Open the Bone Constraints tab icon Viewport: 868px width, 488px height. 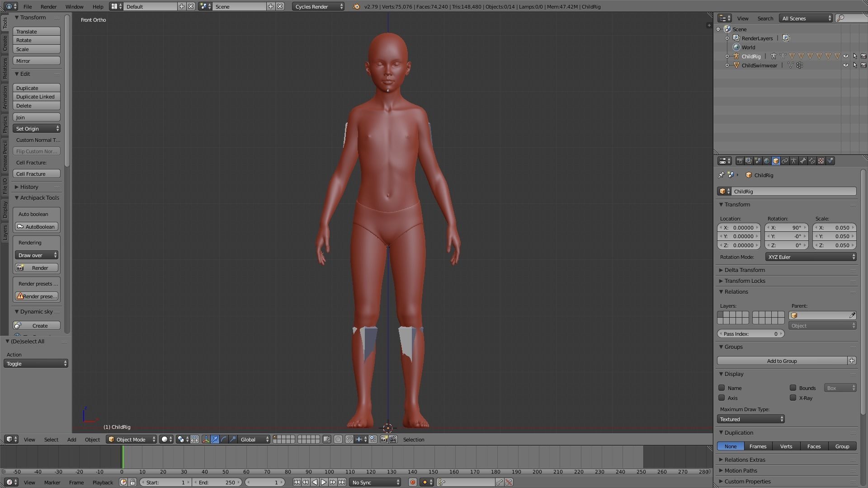click(x=812, y=161)
